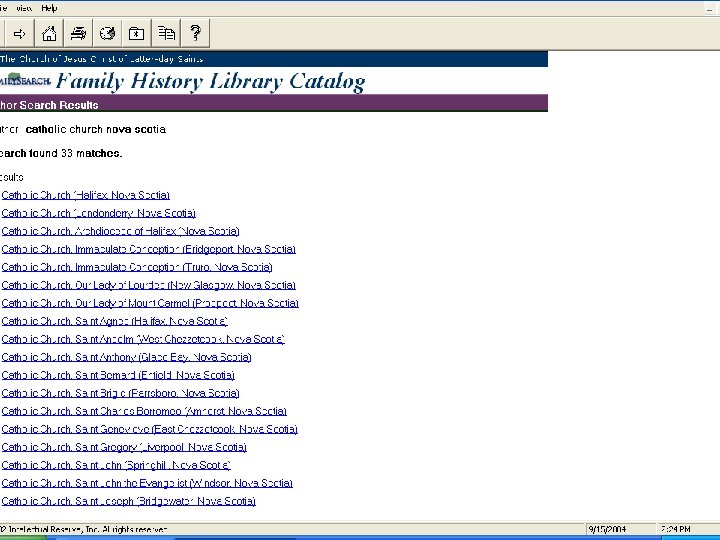This screenshot has width=720, height=540.
Task: Open Our Lady of Mount Carmel (Prospect) link
Action: coord(150,303)
